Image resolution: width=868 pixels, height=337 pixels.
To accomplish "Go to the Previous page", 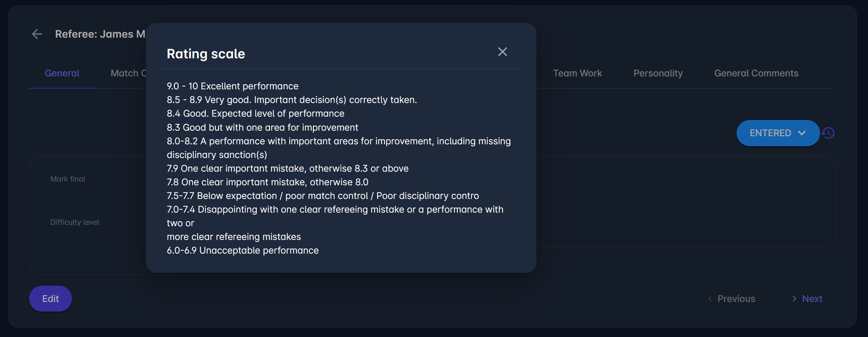I will [x=732, y=299].
